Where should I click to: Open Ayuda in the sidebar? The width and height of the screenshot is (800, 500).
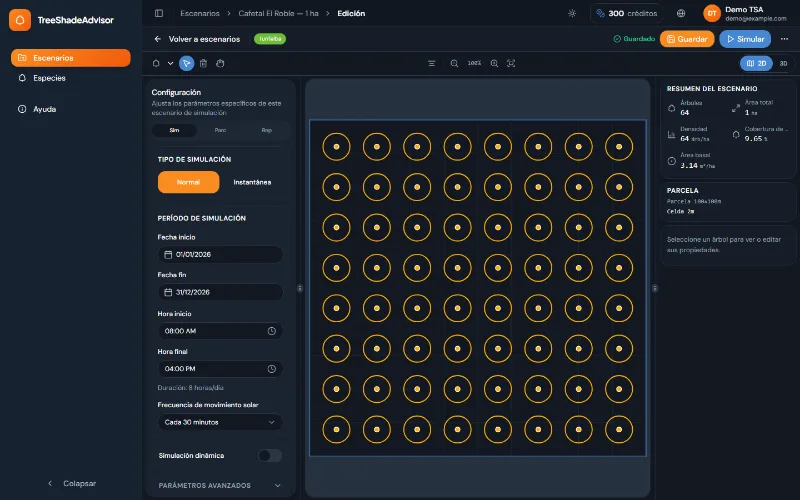tap(70, 109)
